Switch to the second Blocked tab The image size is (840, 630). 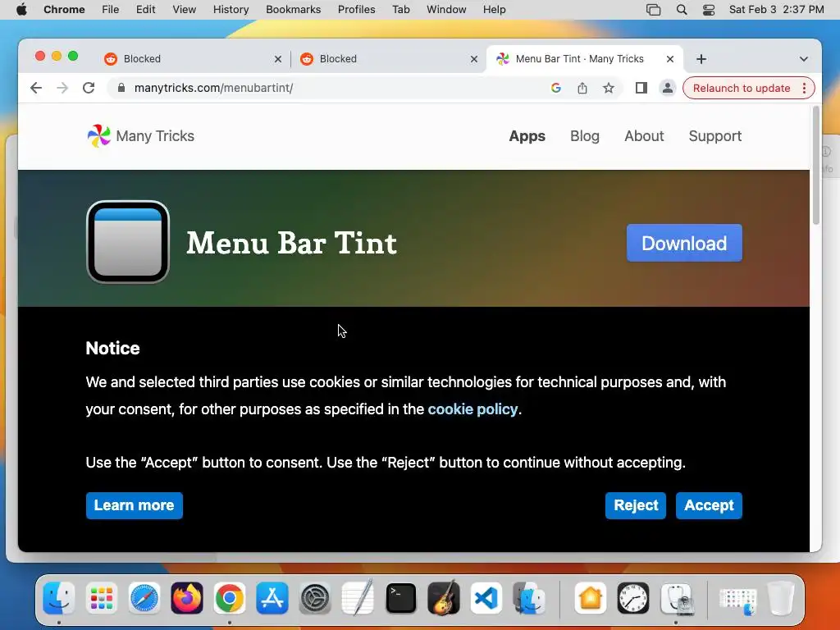pyautogui.click(x=387, y=59)
